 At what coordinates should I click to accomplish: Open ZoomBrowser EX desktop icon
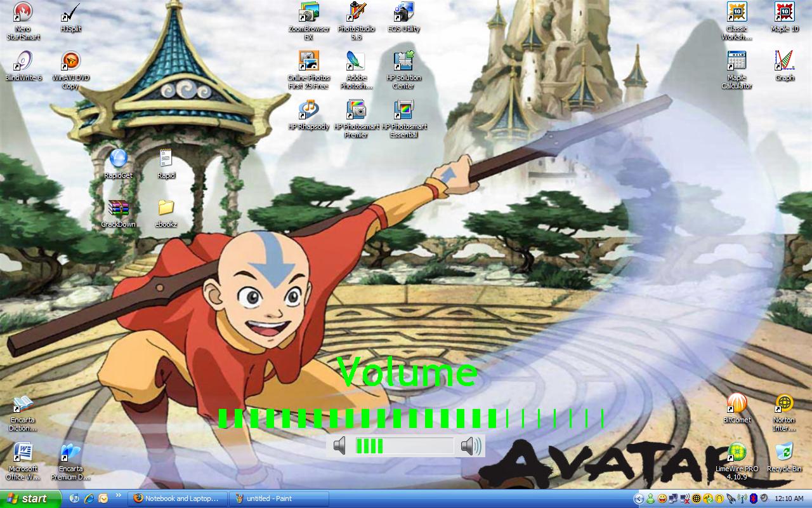click(309, 21)
